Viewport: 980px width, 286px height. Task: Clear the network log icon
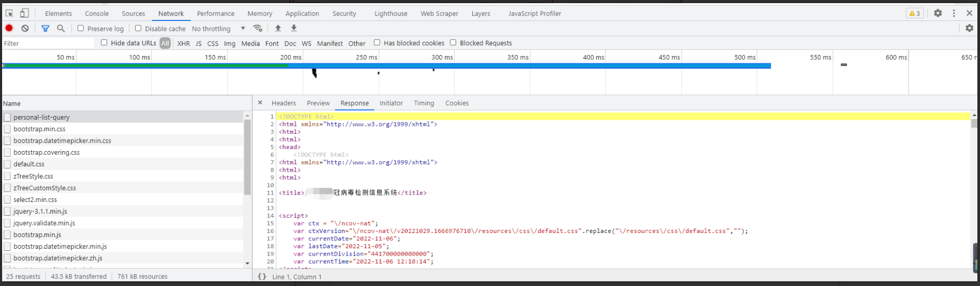[25, 28]
